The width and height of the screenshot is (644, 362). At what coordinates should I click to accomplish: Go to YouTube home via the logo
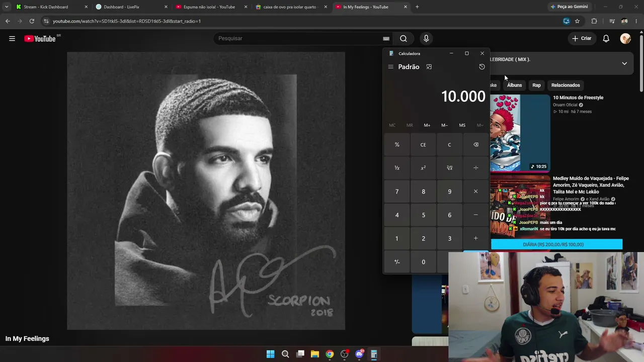40,38
